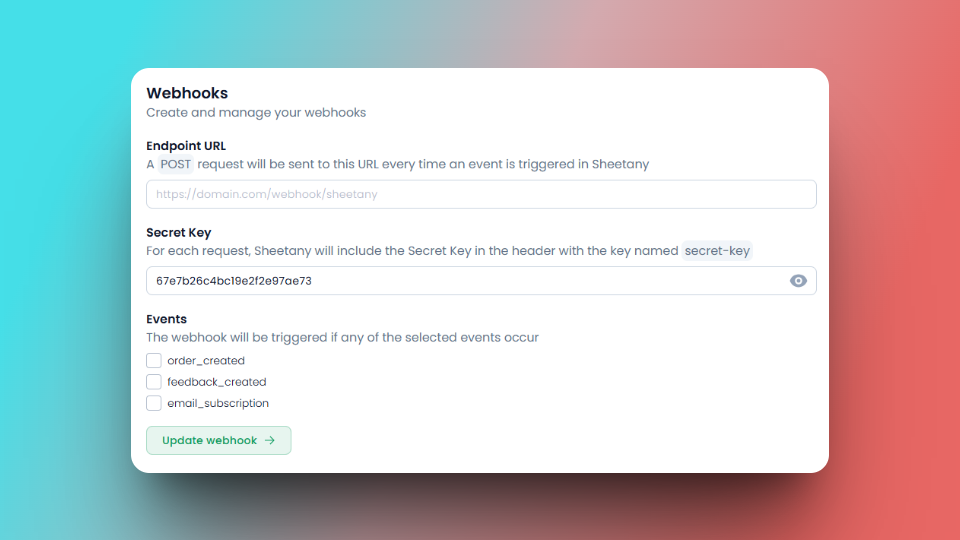The image size is (960, 540).
Task: Click the POST code badge
Action: 176,164
